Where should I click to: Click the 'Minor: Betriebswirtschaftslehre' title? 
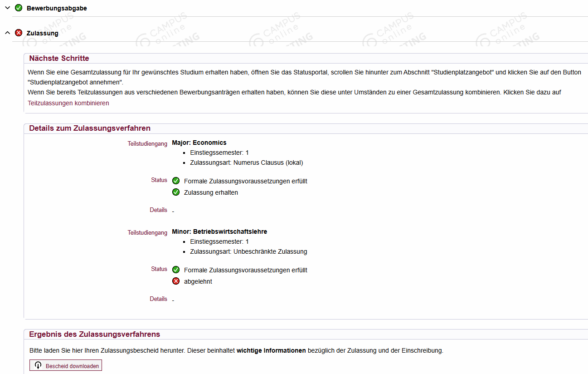tap(219, 231)
